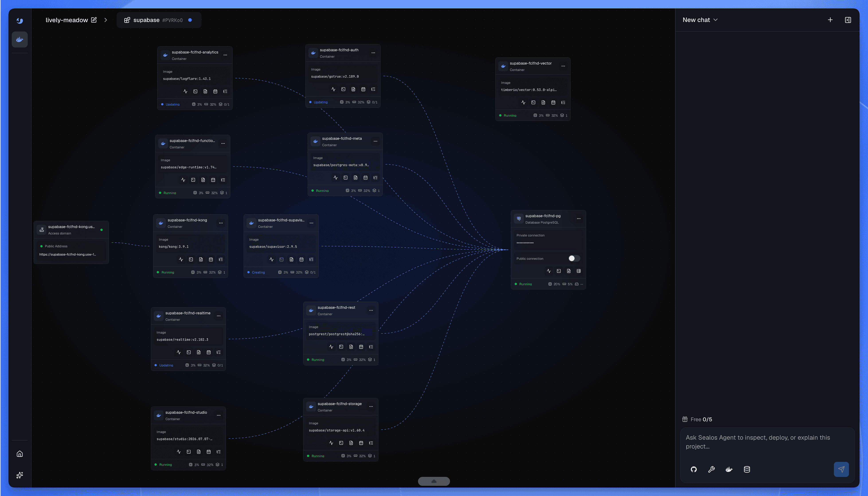Click supabase/realtime:v2.102.3 image text
The image size is (868, 496).
(182, 340)
